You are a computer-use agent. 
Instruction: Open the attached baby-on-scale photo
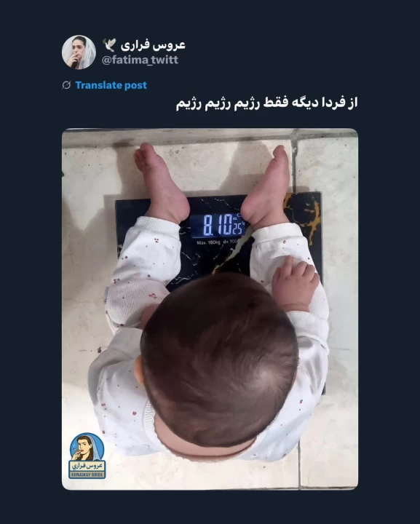[210, 309]
